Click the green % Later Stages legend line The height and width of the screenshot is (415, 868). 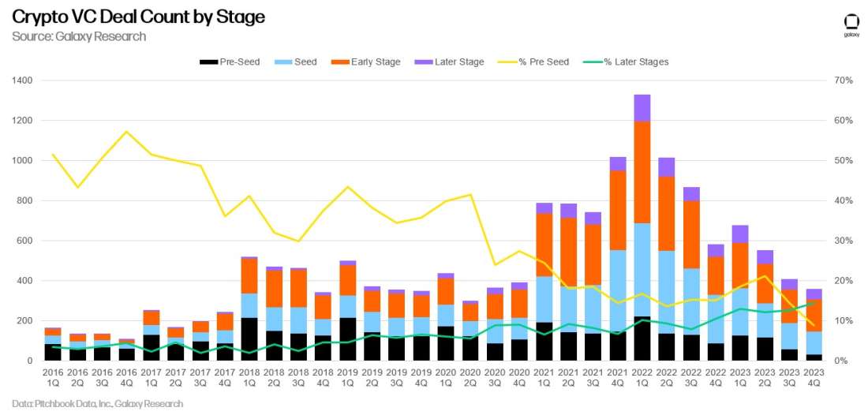(x=593, y=62)
